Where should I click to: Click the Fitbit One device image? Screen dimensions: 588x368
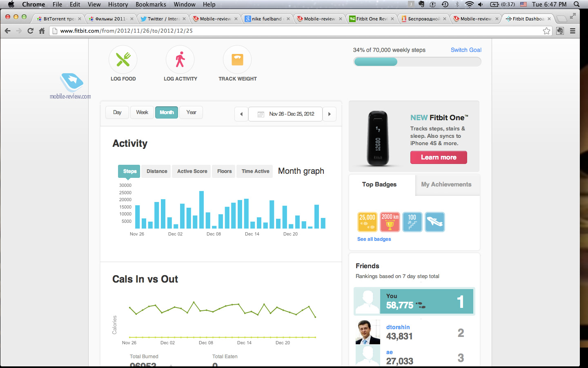click(378, 138)
